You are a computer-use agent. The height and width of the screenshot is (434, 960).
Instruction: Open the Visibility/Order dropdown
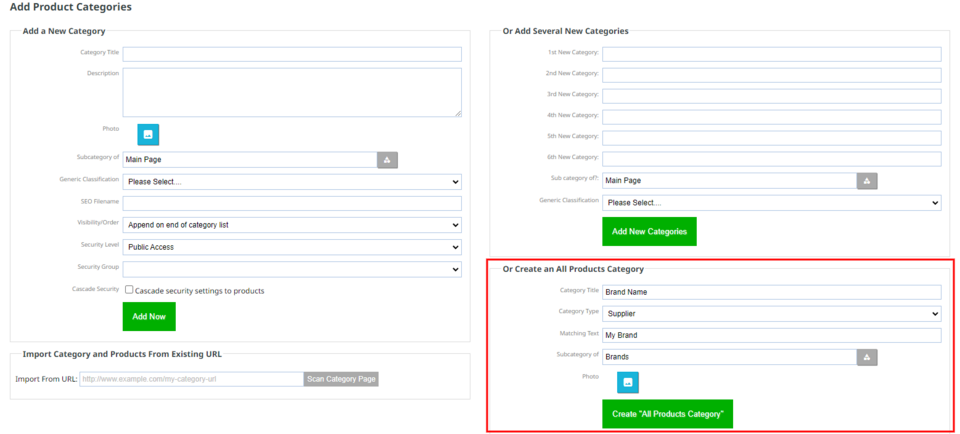point(292,225)
